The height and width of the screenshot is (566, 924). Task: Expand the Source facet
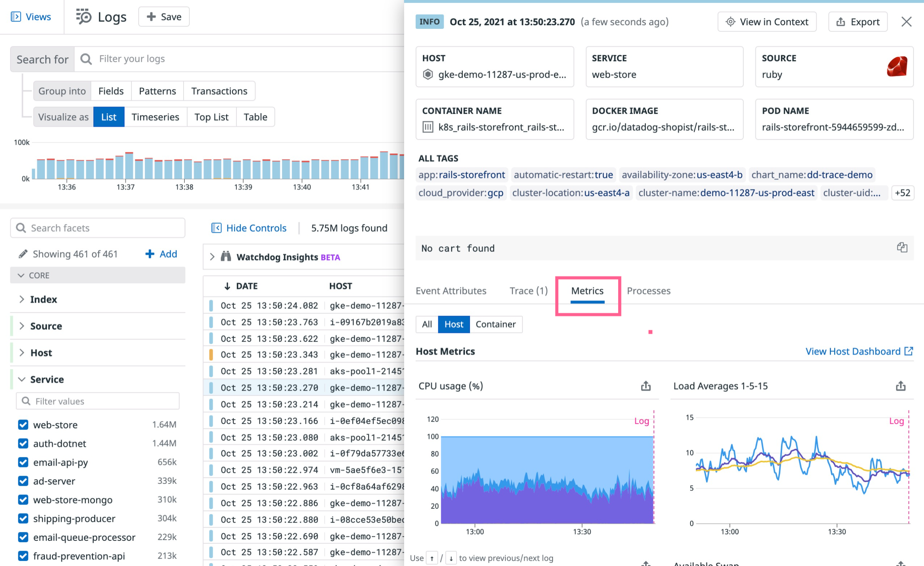pos(22,326)
